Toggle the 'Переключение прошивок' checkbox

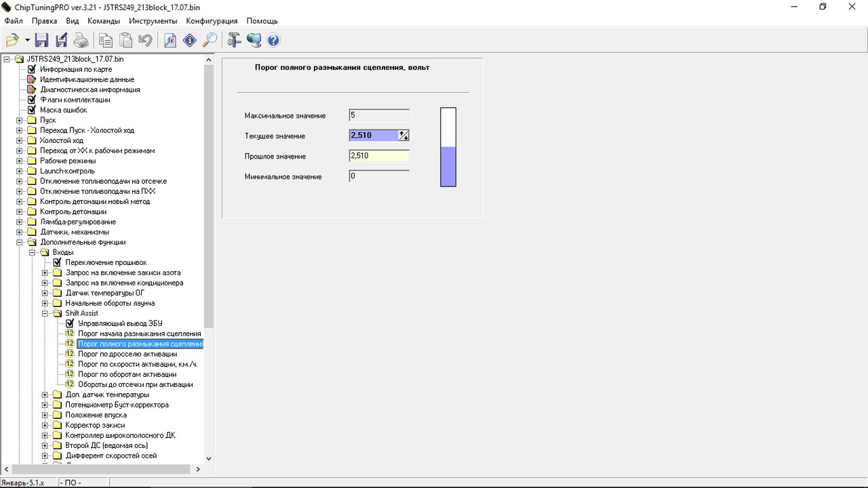[57, 262]
